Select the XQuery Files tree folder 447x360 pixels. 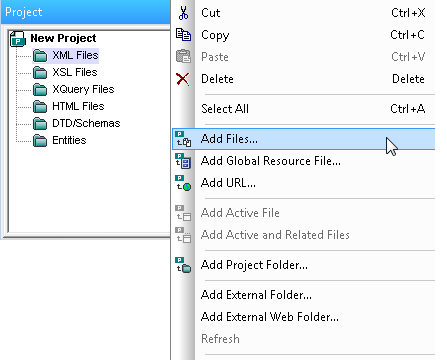coord(74,89)
